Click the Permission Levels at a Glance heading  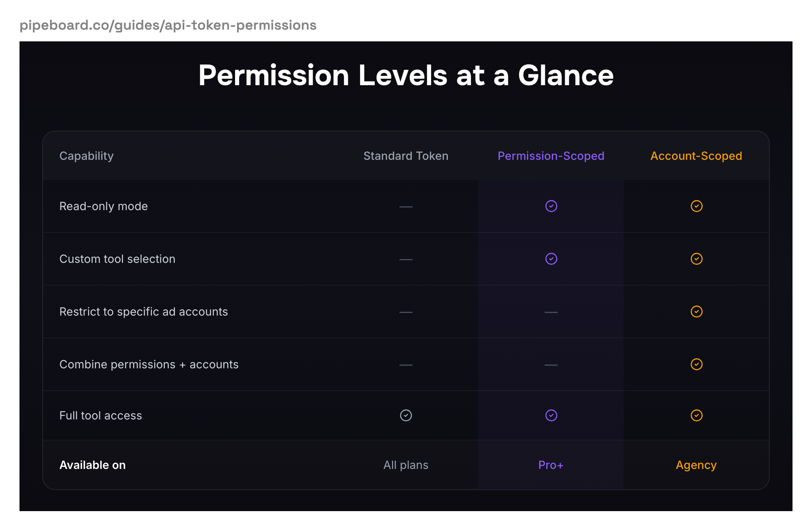[x=406, y=75]
